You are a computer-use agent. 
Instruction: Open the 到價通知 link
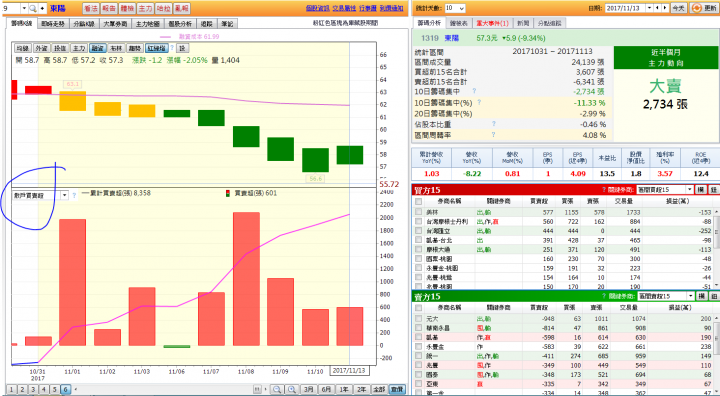pyautogui.click(x=391, y=8)
